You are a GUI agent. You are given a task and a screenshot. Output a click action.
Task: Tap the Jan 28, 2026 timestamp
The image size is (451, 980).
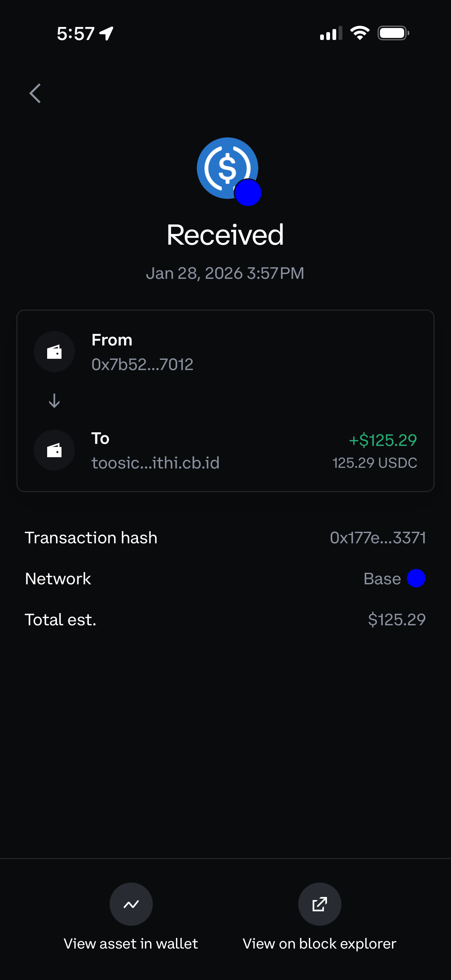(225, 273)
